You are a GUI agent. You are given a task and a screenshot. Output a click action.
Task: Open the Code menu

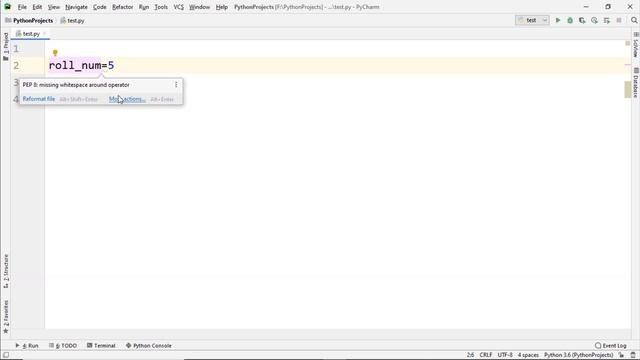click(100, 7)
